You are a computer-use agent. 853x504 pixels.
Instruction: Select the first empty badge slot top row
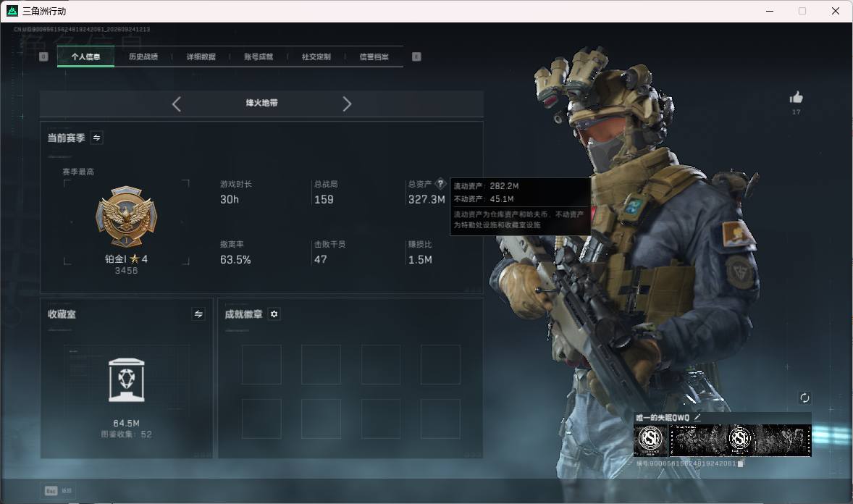pos(261,364)
